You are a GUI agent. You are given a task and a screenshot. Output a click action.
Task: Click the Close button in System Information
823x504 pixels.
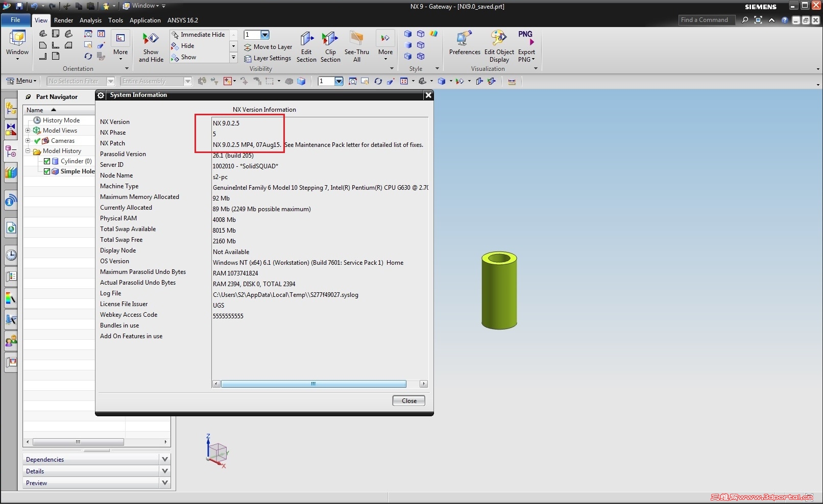click(408, 400)
